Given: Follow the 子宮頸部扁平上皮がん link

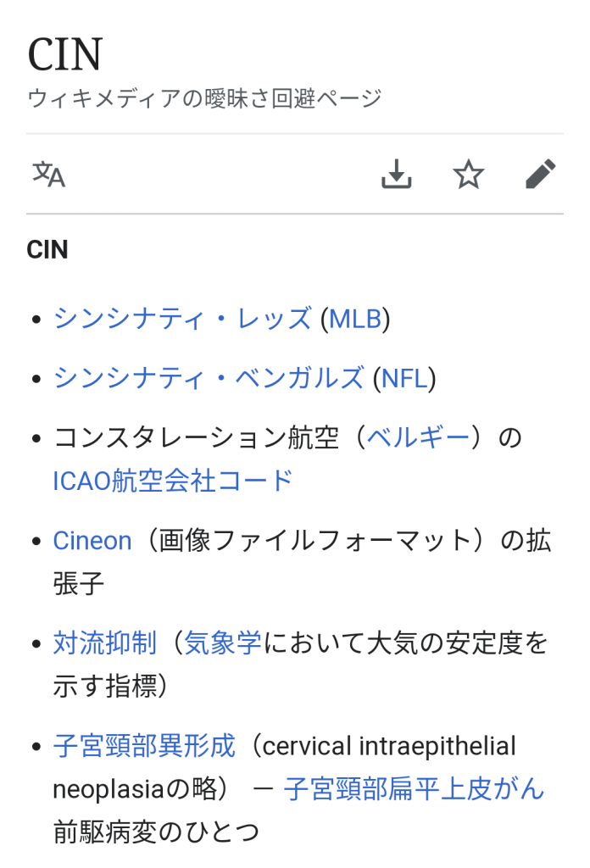Looking at the screenshot, I should [414, 789].
